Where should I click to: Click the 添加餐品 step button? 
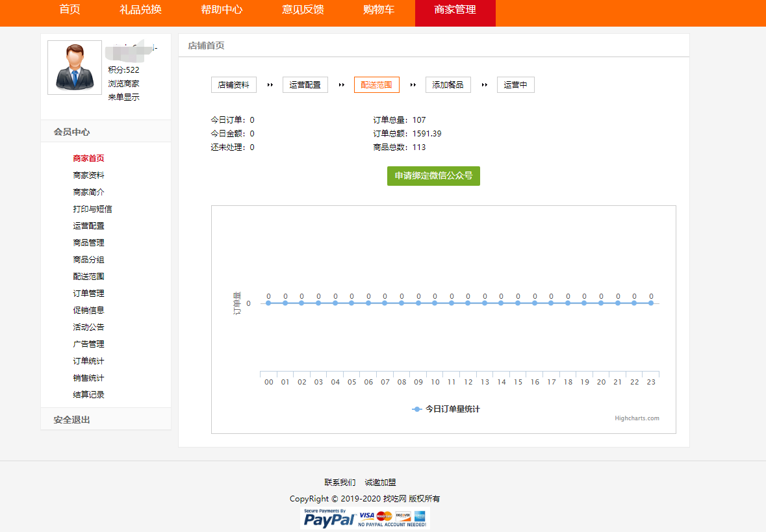448,85
